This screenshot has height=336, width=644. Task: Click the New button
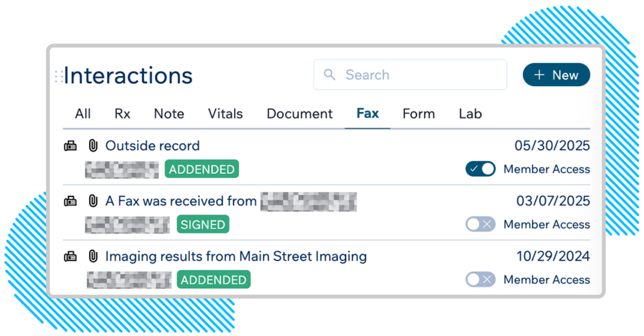pyautogui.click(x=556, y=75)
